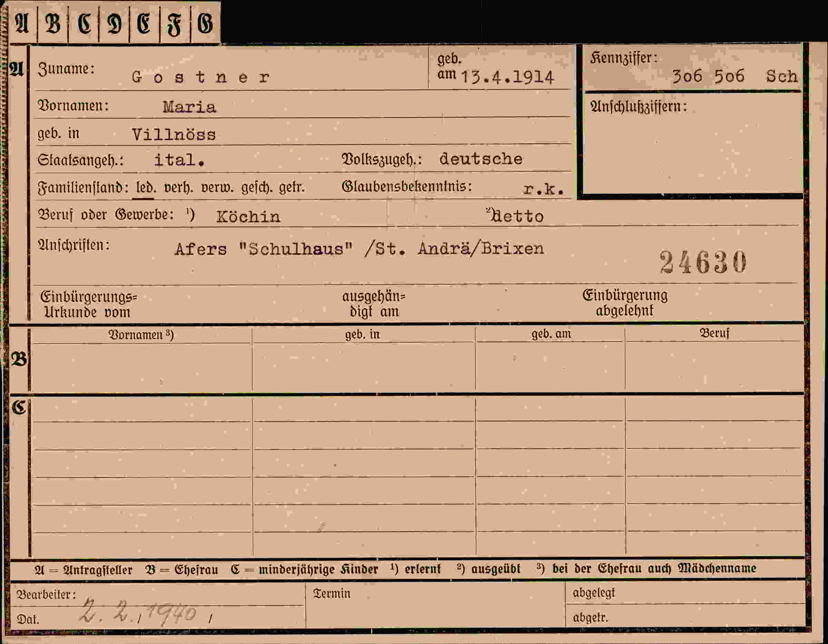Viewport: 828px width, 644px height.
Task: Click the section C row marker
Action: (x=19, y=408)
